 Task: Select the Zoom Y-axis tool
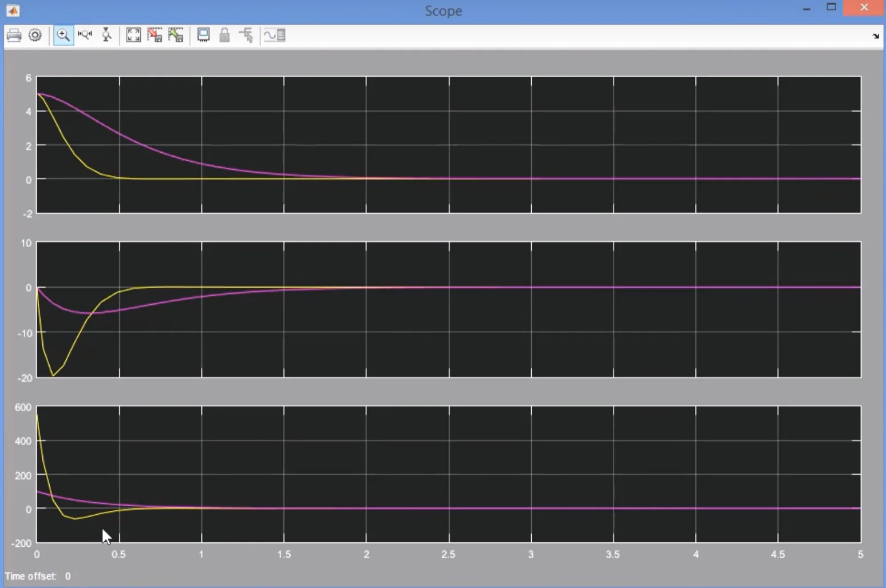(106, 35)
